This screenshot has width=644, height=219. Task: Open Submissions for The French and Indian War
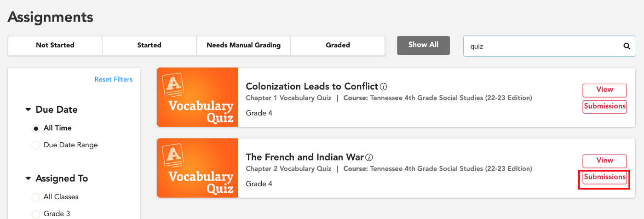tap(604, 177)
